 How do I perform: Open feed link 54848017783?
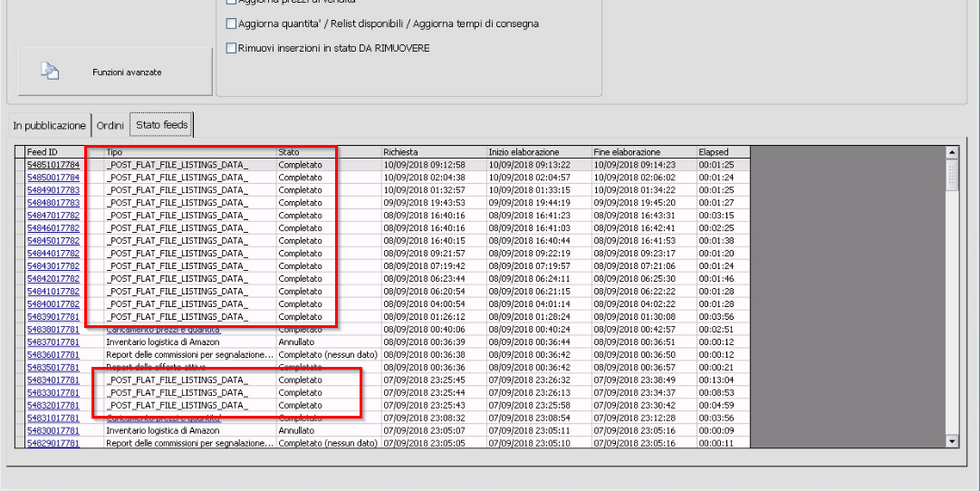53,203
